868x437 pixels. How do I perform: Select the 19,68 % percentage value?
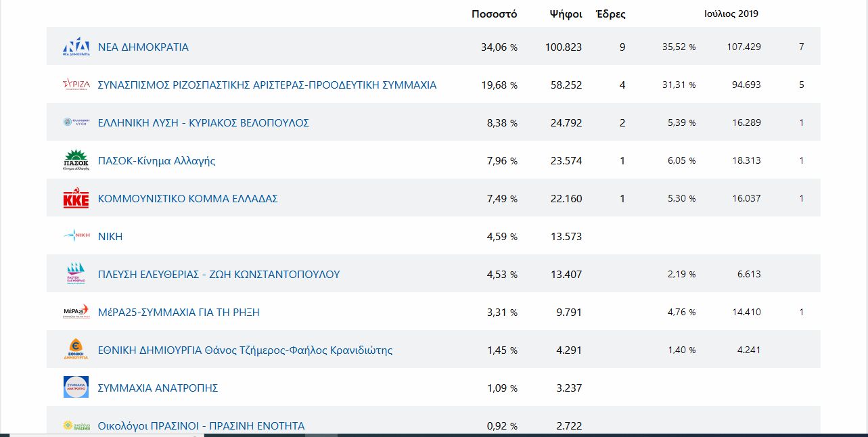501,85
